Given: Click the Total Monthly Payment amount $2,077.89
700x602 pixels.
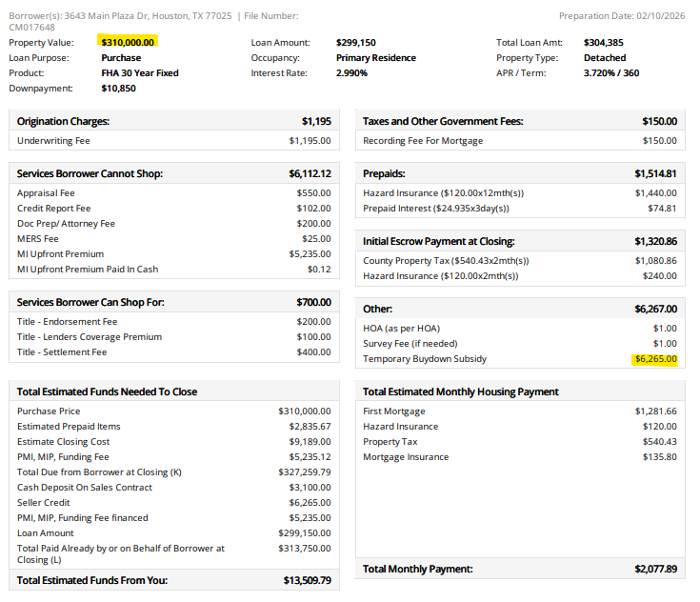Looking at the screenshot, I should click(x=655, y=570).
